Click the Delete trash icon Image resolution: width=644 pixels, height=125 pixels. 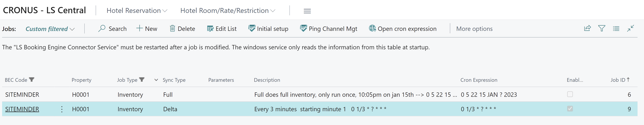172,28
